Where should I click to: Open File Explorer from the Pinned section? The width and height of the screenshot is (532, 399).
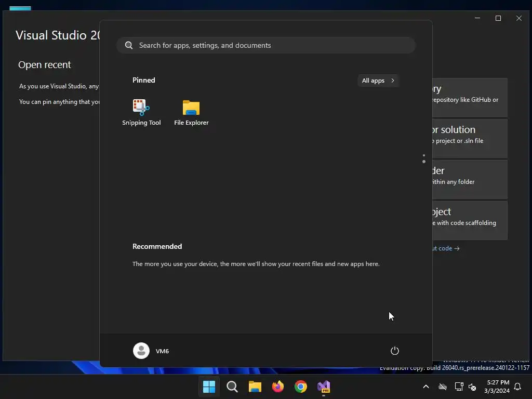(191, 112)
